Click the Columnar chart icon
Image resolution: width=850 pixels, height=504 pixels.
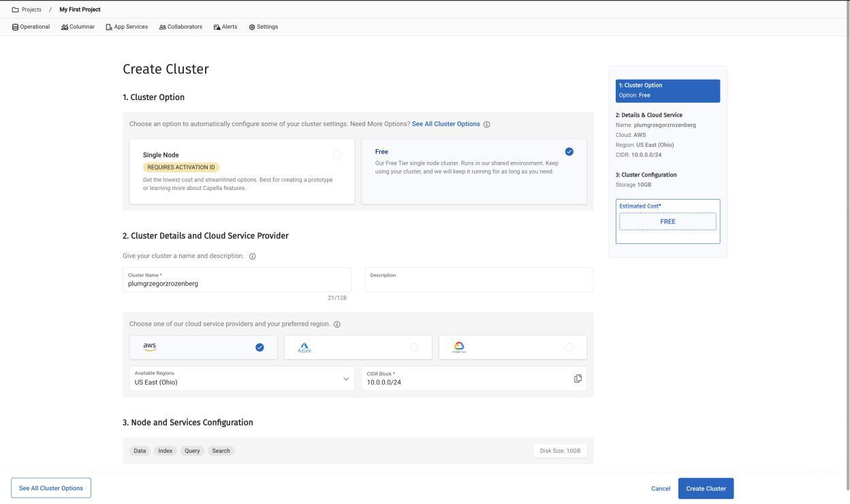coord(64,27)
